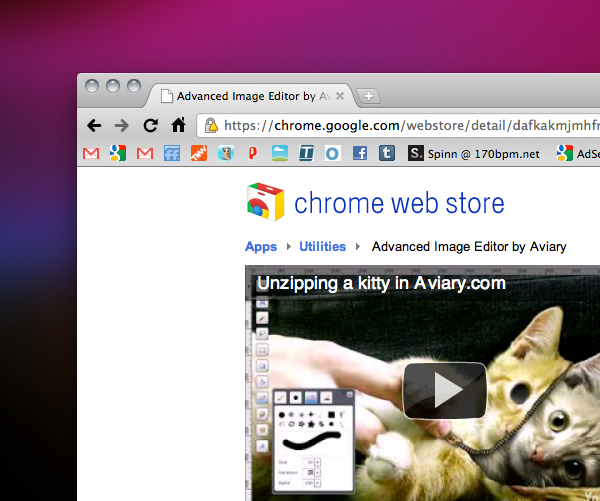
Task: Go back with the back arrow
Action: (x=94, y=125)
